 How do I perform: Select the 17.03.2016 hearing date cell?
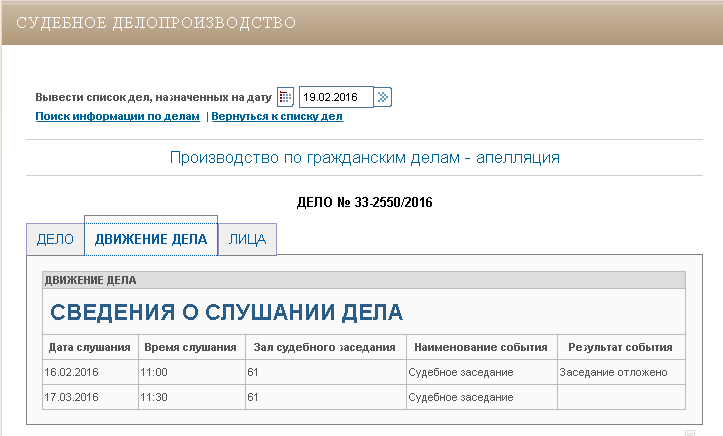click(x=89, y=397)
